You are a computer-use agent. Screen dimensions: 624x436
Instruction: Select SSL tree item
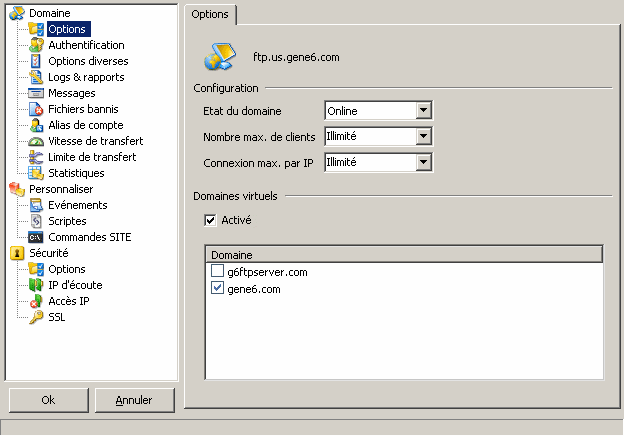click(x=57, y=317)
